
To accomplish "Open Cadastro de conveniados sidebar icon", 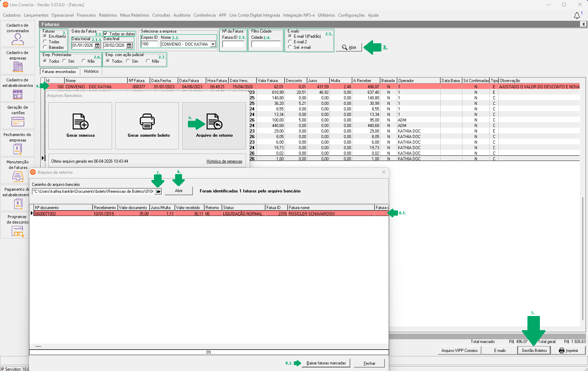I will click(18, 39).
